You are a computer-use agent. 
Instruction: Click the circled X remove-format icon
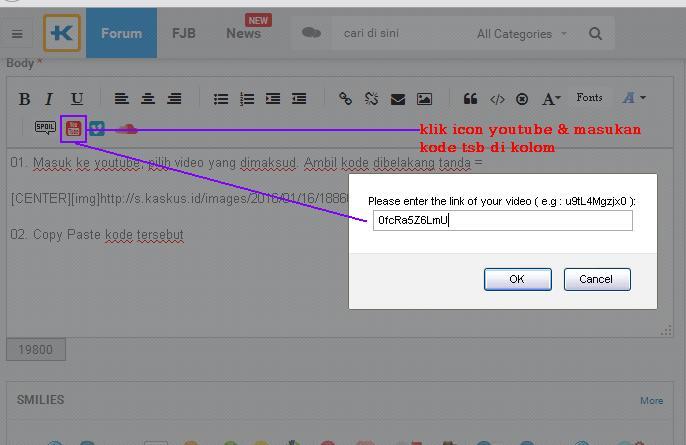[522, 99]
